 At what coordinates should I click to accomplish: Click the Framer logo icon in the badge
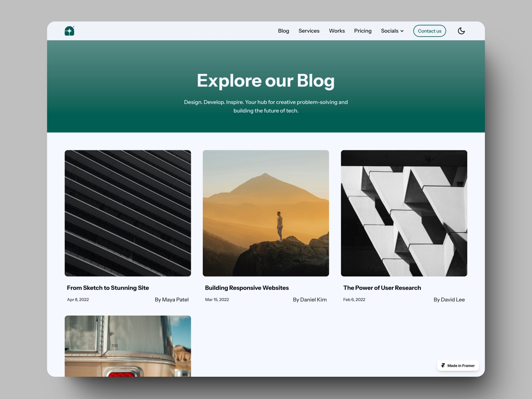pyautogui.click(x=443, y=365)
